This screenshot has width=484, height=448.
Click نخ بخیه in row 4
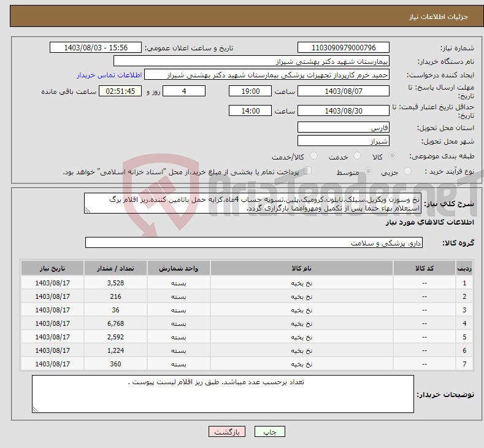pos(302,324)
